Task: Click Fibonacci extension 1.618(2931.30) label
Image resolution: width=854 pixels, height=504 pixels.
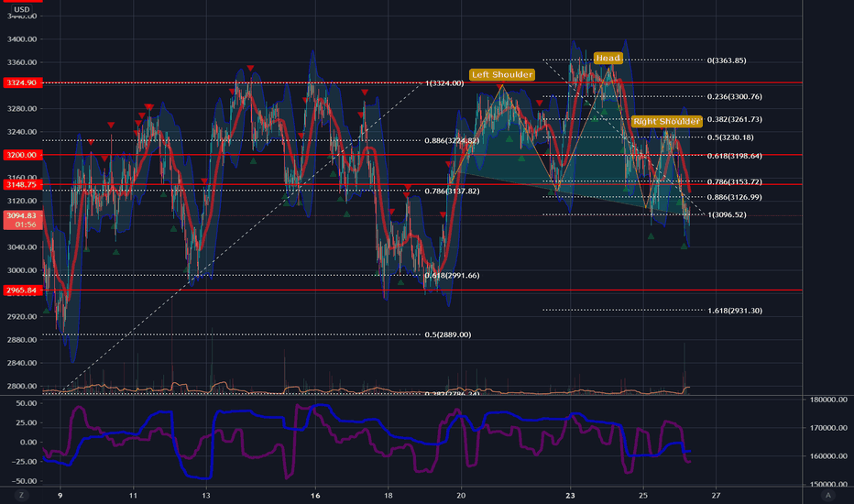Action: (x=735, y=311)
